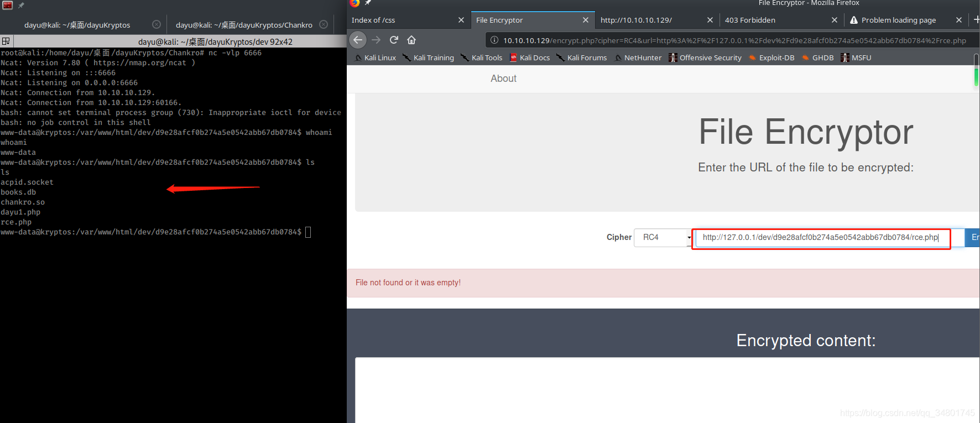The image size is (980, 423).
Task: Close the Problem loading page tab
Action: pos(959,20)
